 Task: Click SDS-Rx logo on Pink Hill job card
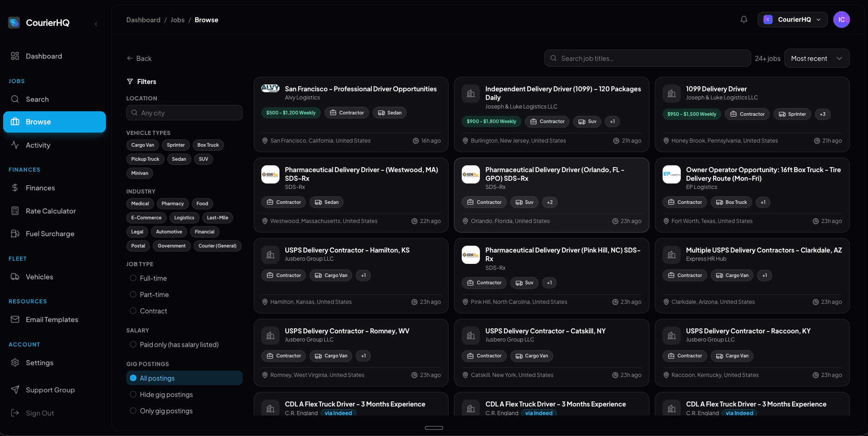(471, 255)
